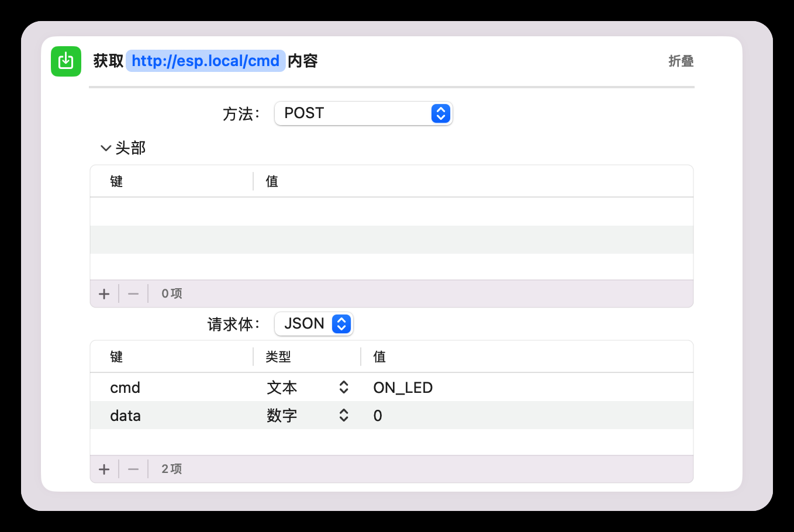Click the 键 column header in headers table
This screenshot has height=532, width=794.
pos(116,181)
